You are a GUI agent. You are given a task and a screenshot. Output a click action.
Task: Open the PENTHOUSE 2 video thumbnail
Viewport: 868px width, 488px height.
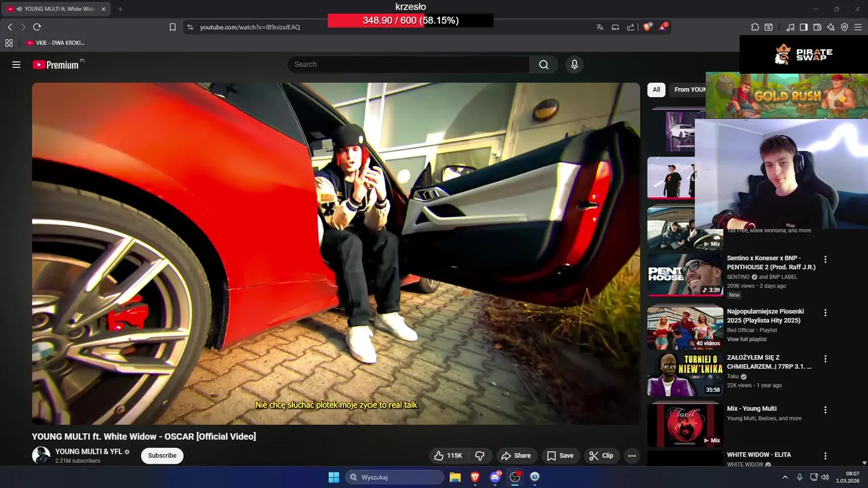pyautogui.click(x=685, y=274)
